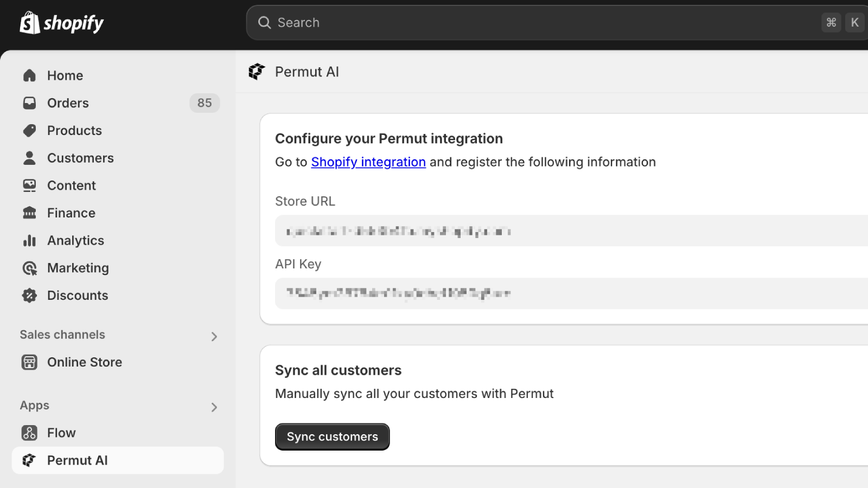
Task: Click the Orders count badge 85
Action: (x=205, y=103)
